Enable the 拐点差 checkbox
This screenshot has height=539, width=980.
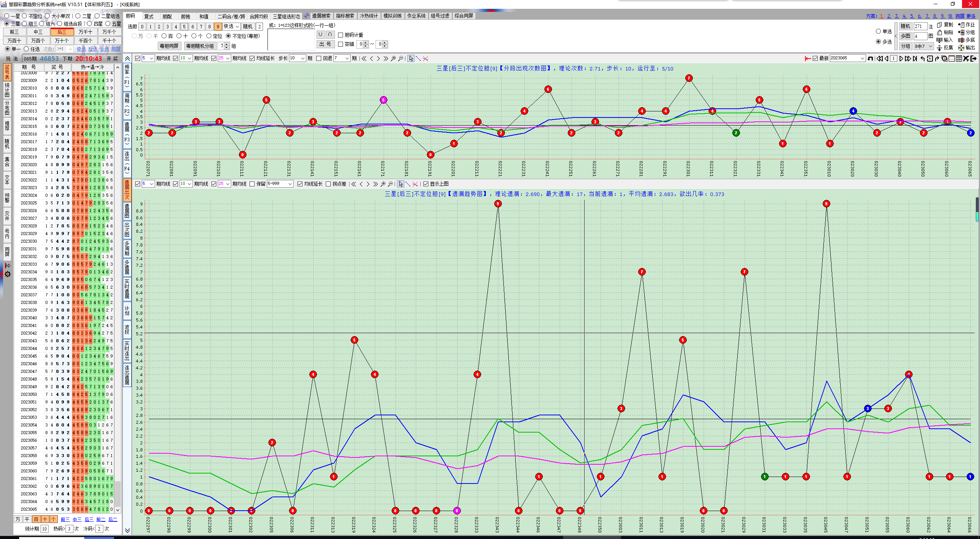[328, 184]
